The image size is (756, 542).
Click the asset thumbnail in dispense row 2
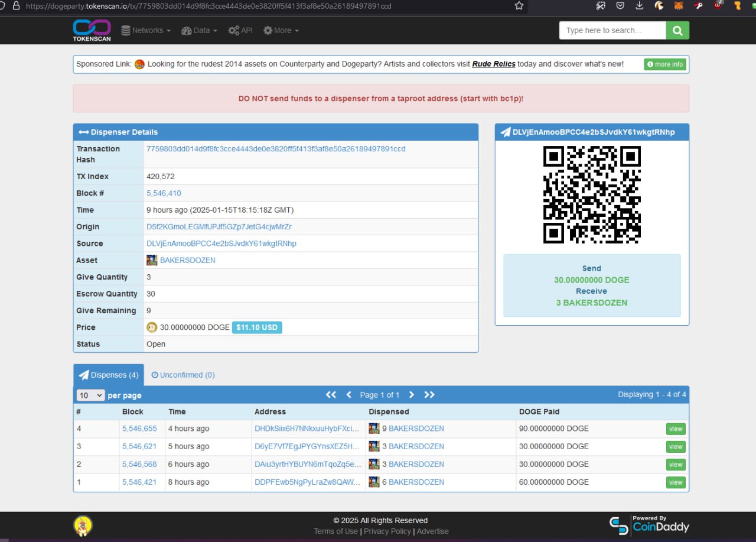click(374, 464)
